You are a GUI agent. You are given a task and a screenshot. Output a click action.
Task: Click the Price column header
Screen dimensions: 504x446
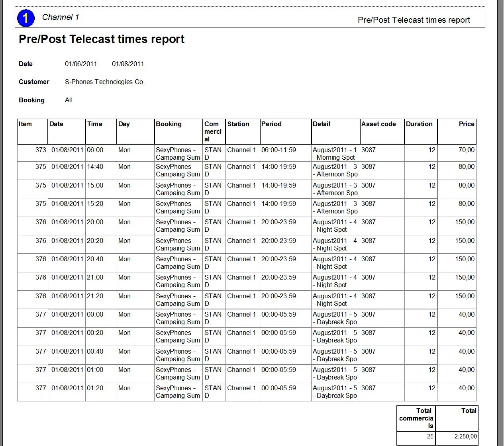point(466,124)
